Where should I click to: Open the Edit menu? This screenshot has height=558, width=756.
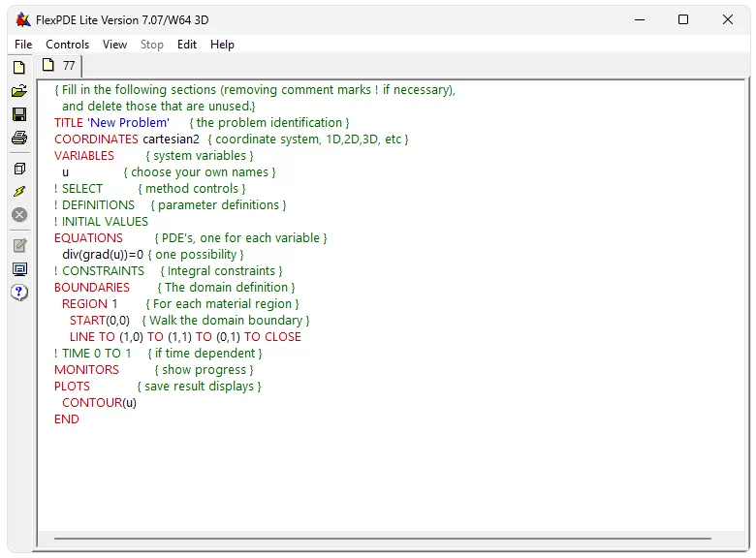[187, 45]
